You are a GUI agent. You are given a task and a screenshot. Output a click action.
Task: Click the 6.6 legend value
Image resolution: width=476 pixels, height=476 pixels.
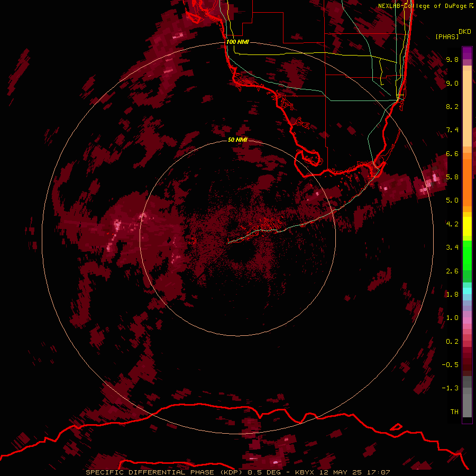[x=452, y=153]
